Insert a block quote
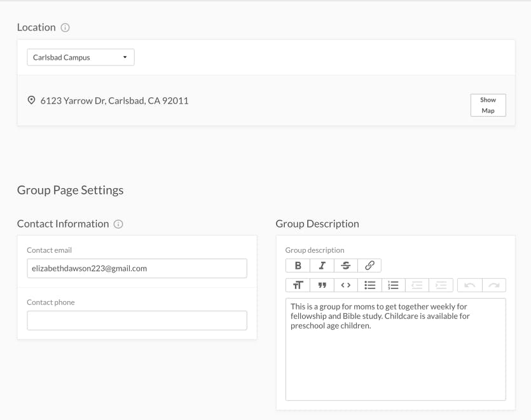Screen dimensions: 531x420 pyautogui.click(x=322, y=285)
